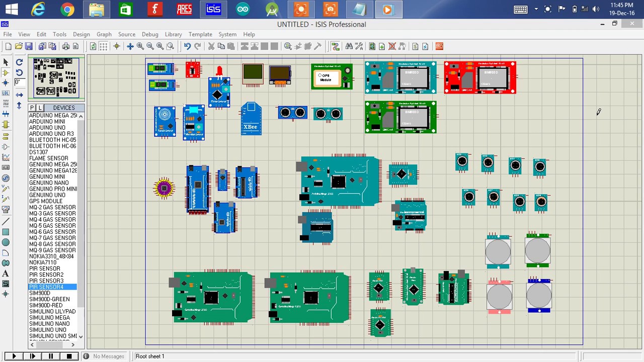Image resolution: width=644 pixels, height=362 pixels.
Task: Select the Junction dot mode tool
Action: tap(6, 83)
